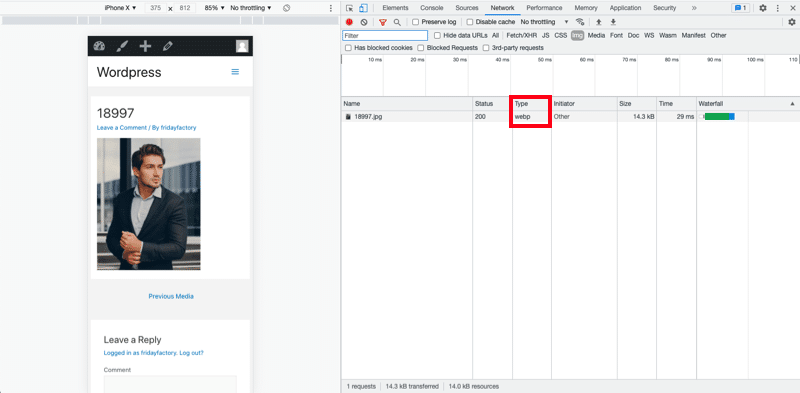The height and width of the screenshot is (393, 800).
Task: Open the 85% zoom dropdown
Action: [214, 8]
